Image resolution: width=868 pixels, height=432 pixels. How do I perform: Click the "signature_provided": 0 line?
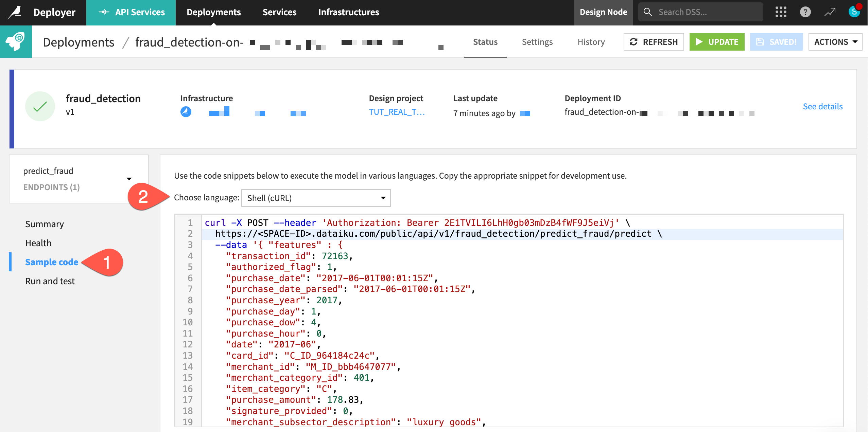pyautogui.click(x=290, y=411)
